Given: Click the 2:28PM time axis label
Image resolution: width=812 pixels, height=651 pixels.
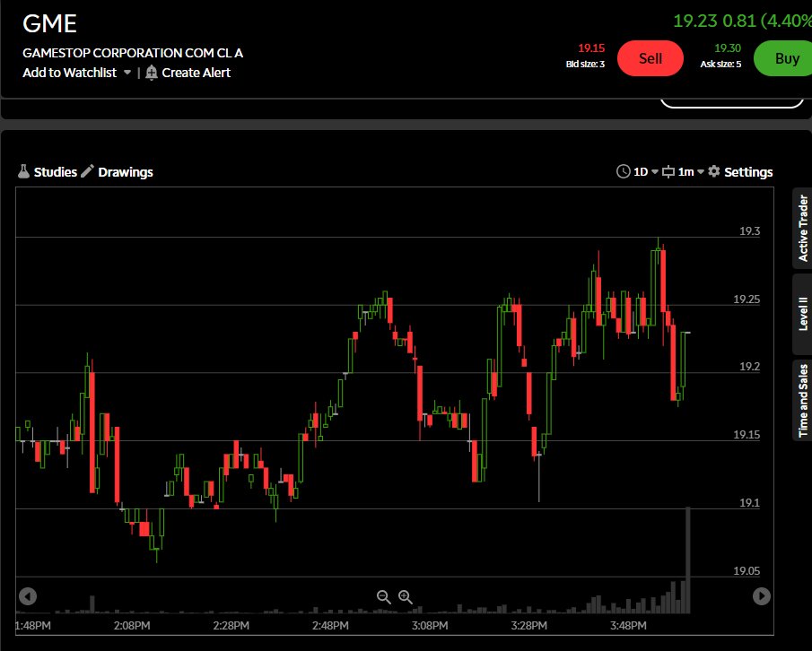Looking at the screenshot, I should (x=231, y=626).
